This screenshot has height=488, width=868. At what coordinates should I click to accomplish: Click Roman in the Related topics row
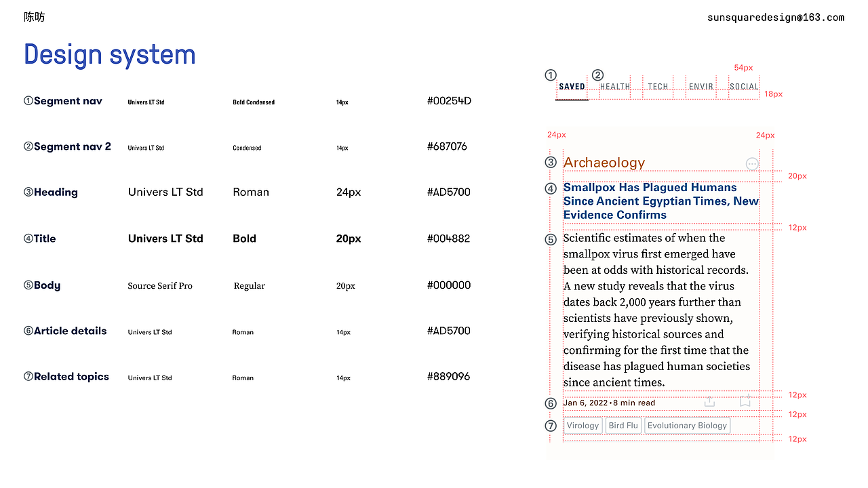[x=243, y=378]
